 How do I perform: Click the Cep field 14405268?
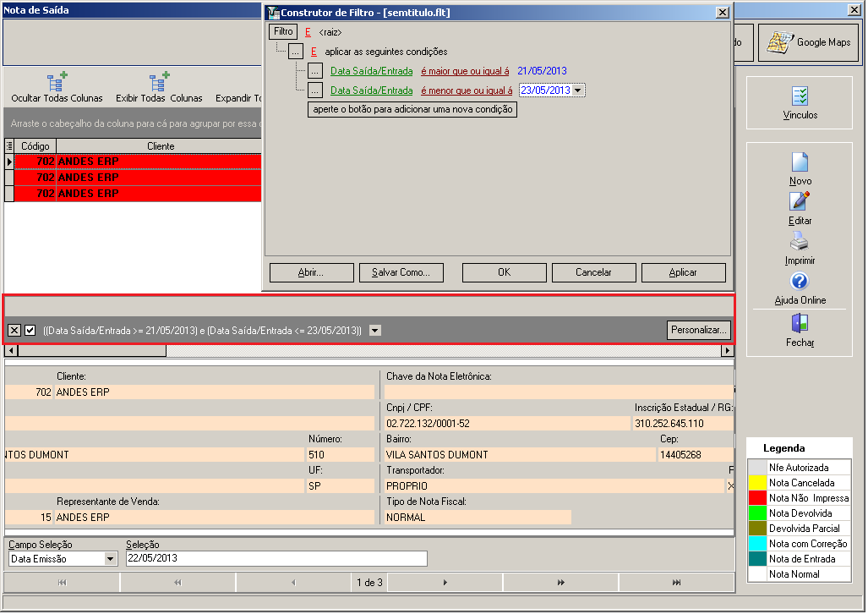(x=696, y=455)
